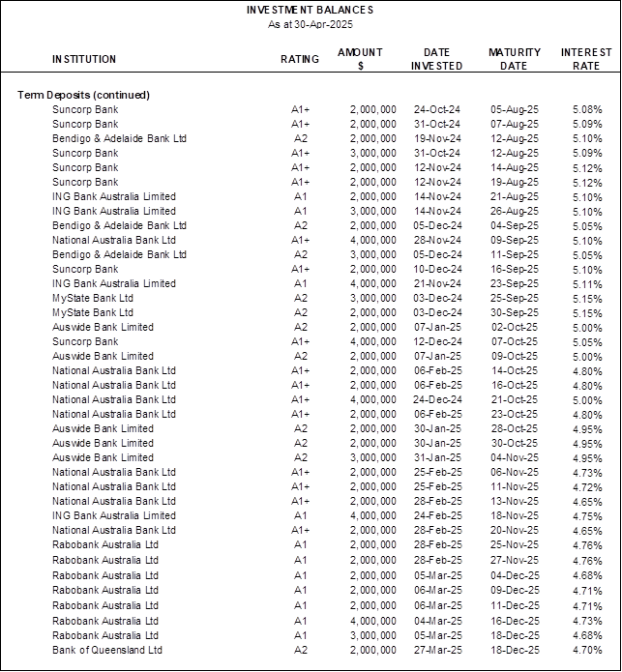
Task: Click the maturity date 21-Oct-25
Action: 515,400
